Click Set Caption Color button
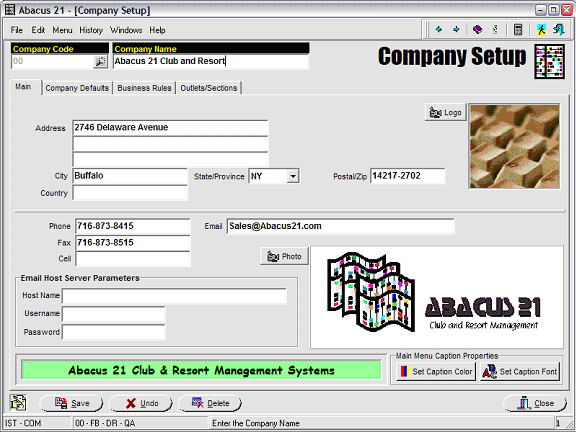The image size is (576, 432). coord(436,371)
